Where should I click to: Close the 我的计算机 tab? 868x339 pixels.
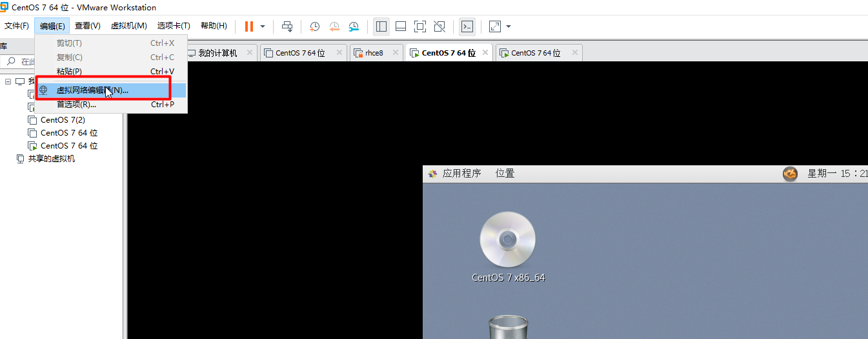248,53
